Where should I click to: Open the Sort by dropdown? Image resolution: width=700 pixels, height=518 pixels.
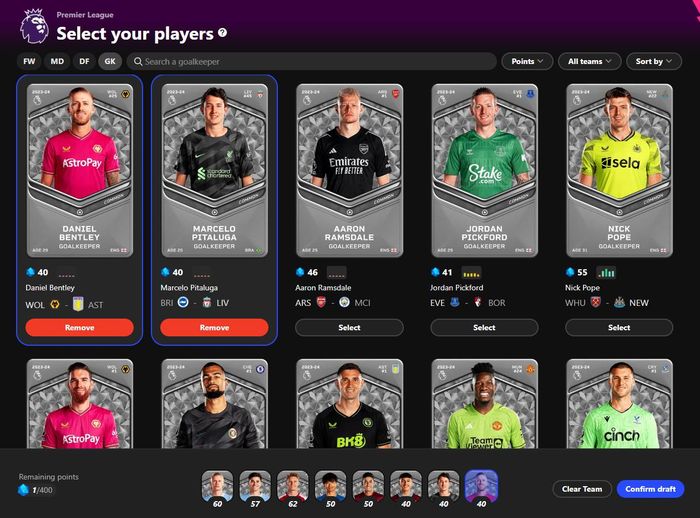click(654, 61)
